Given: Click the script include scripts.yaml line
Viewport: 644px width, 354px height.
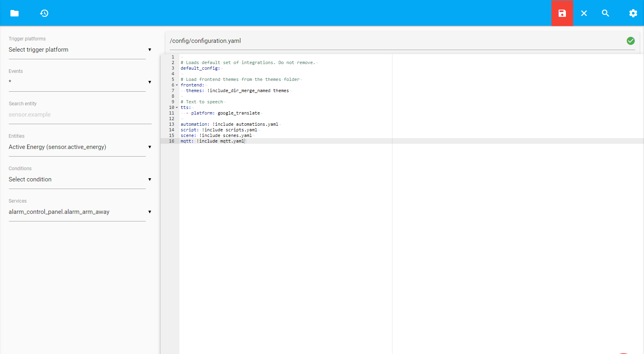Looking at the screenshot, I should pos(219,130).
